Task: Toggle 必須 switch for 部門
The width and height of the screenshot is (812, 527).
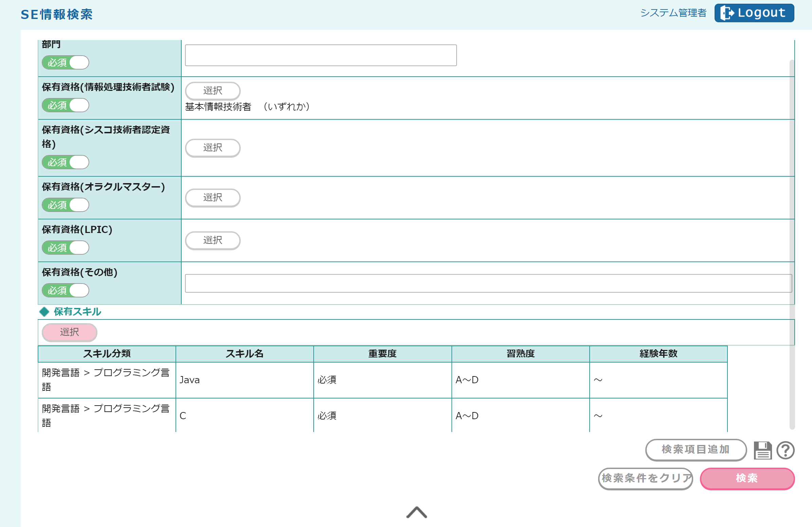Action: 66,63
